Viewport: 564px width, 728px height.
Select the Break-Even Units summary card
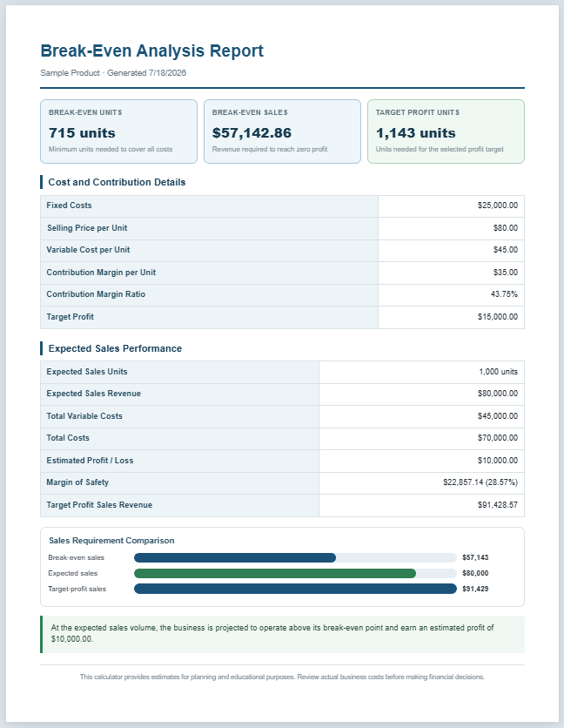(119, 131)
